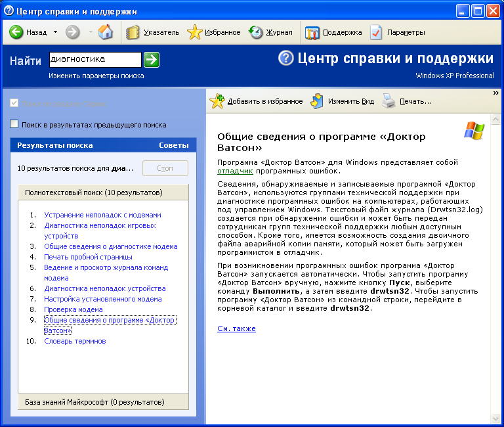Click the Результаты поиска header text
Image resolution: width=504 pixels, height=427 pixels.
click(55, 145)
